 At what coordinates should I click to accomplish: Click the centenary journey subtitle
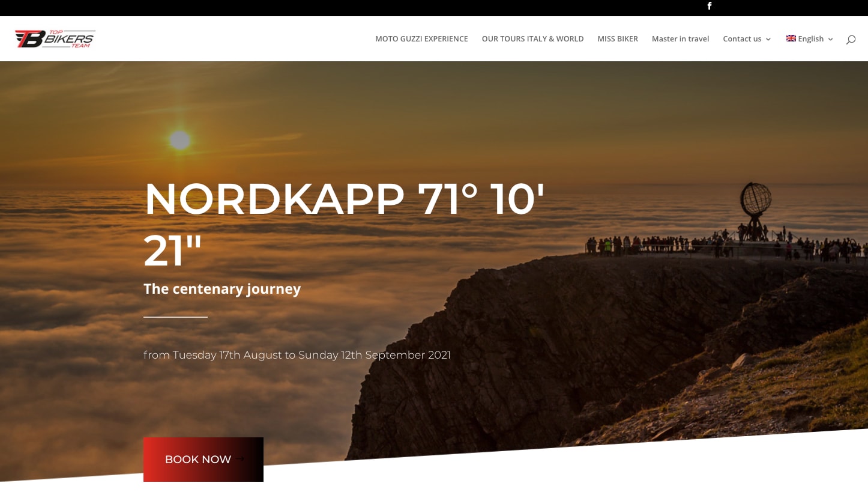[x=222, y=289]
